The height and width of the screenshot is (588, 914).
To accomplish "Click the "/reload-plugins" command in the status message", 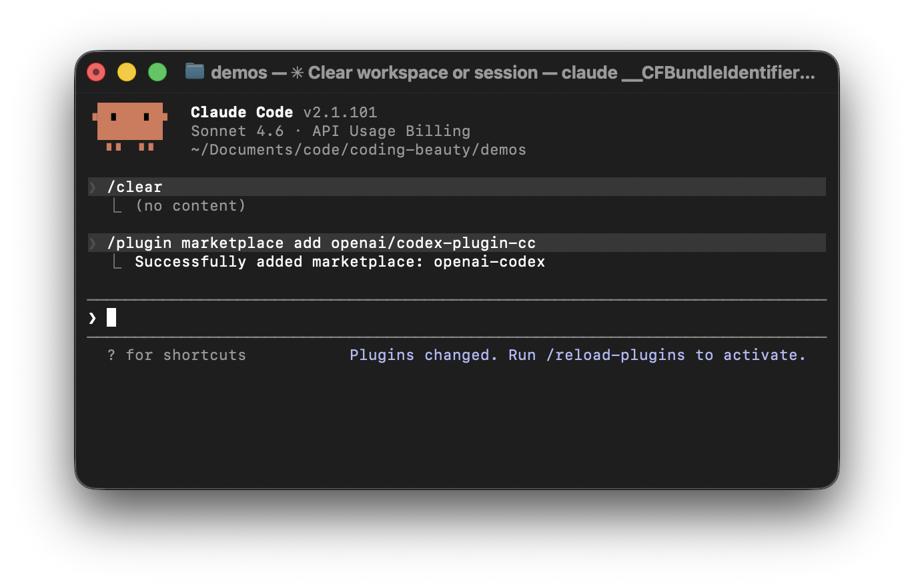I will (615, 355).
